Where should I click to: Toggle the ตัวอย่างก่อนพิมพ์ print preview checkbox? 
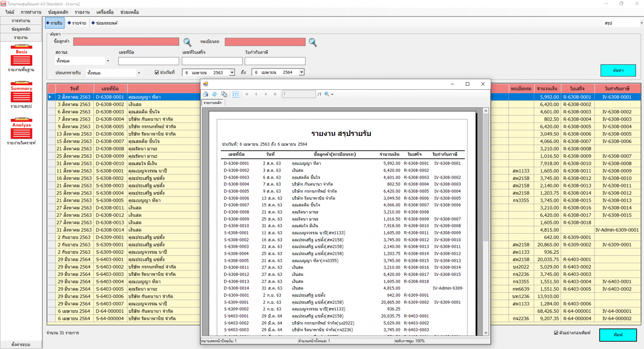(556, 333)
